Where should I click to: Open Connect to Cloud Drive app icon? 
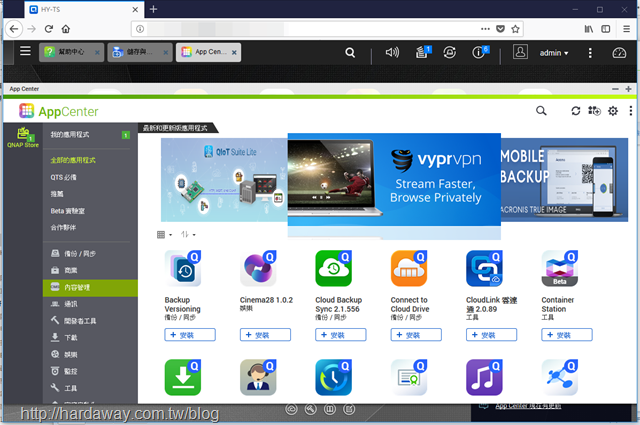coord(409,269)
